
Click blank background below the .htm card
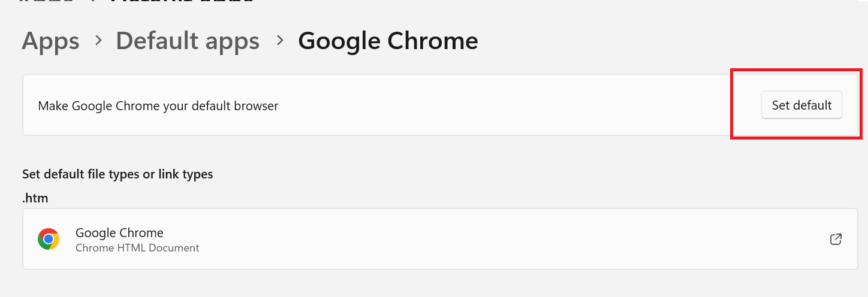pos(420,284)
